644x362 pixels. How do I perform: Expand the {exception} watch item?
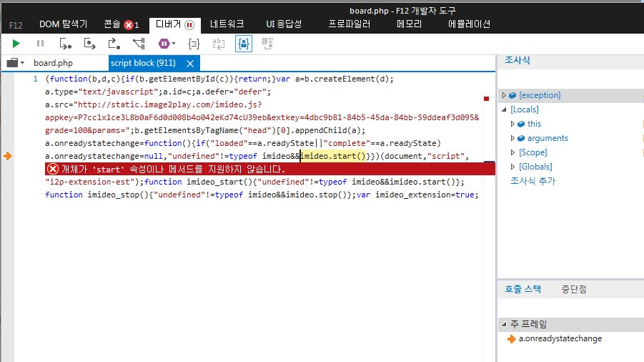coord(504,95)
